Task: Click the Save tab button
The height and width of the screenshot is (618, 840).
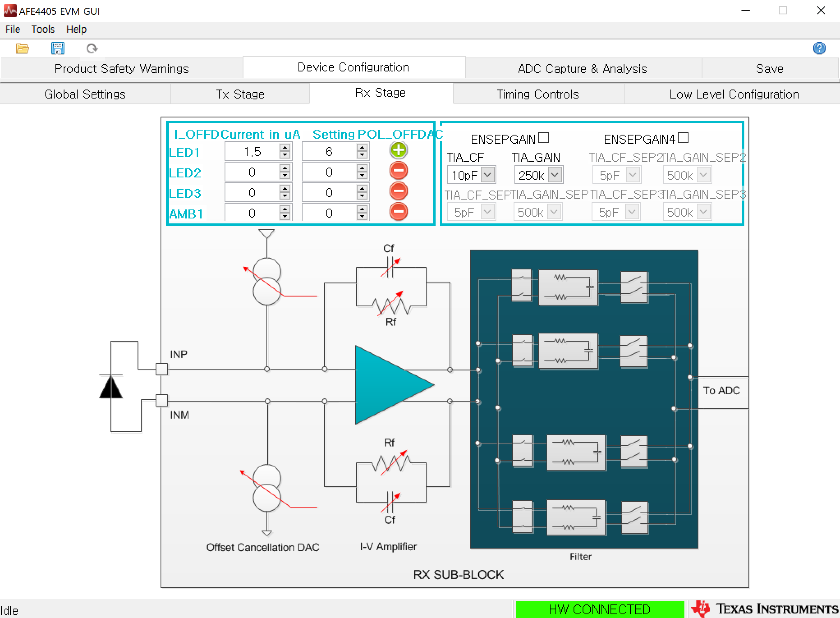Action: click(x=769, y=69)
